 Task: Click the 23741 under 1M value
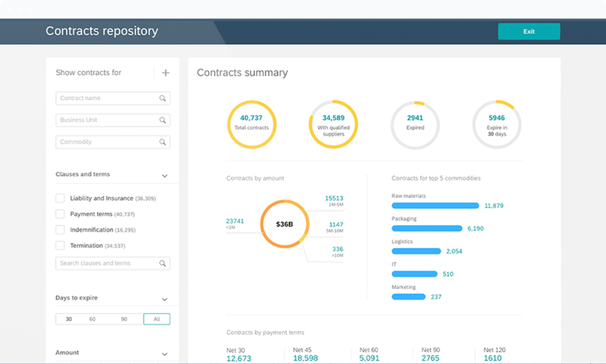click(235, 221)
